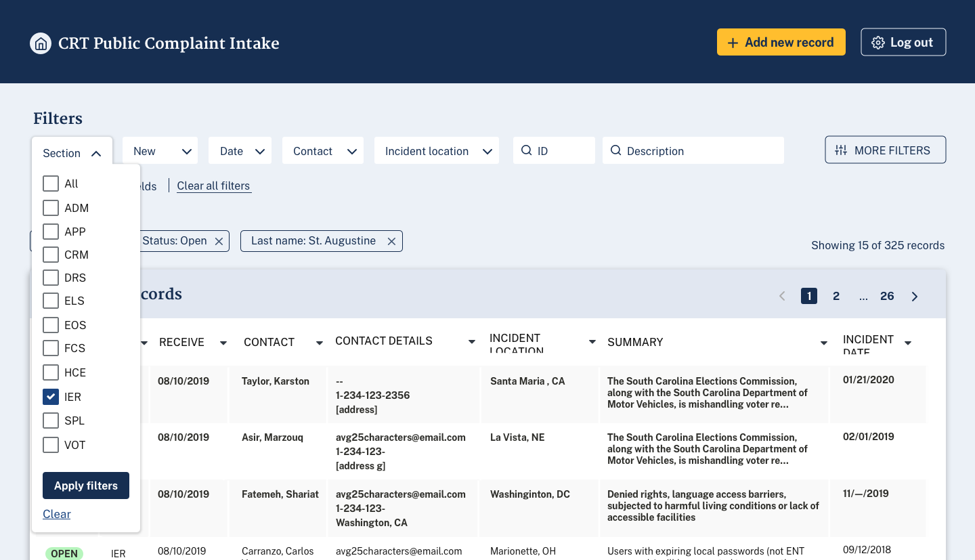
Task: Click the Log out button
Action: click(x=903, y=42)
